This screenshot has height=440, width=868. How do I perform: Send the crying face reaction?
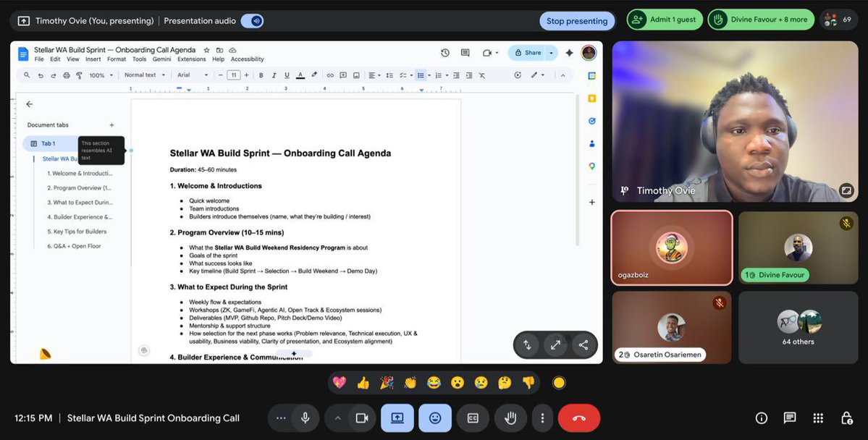pos(481,382)
